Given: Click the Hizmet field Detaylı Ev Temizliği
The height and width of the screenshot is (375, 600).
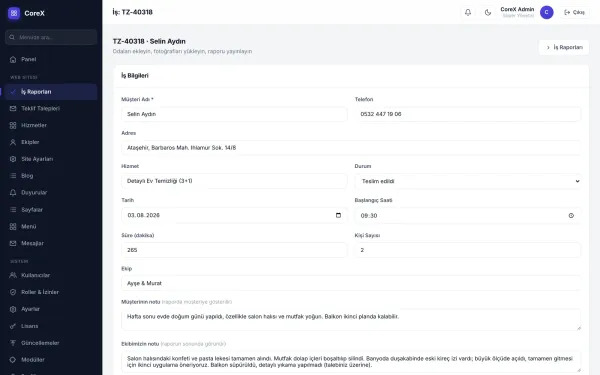Looking at the screenshot, I should 234,181.
